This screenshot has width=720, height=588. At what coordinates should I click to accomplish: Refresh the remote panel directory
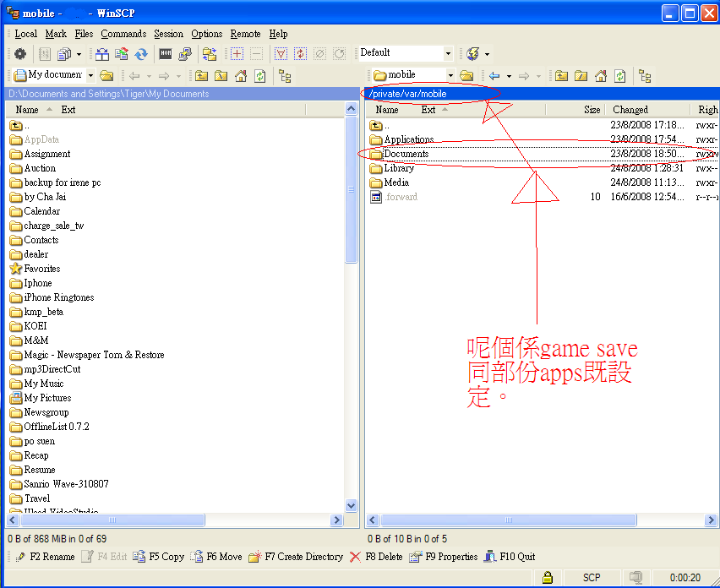[620, 76]
